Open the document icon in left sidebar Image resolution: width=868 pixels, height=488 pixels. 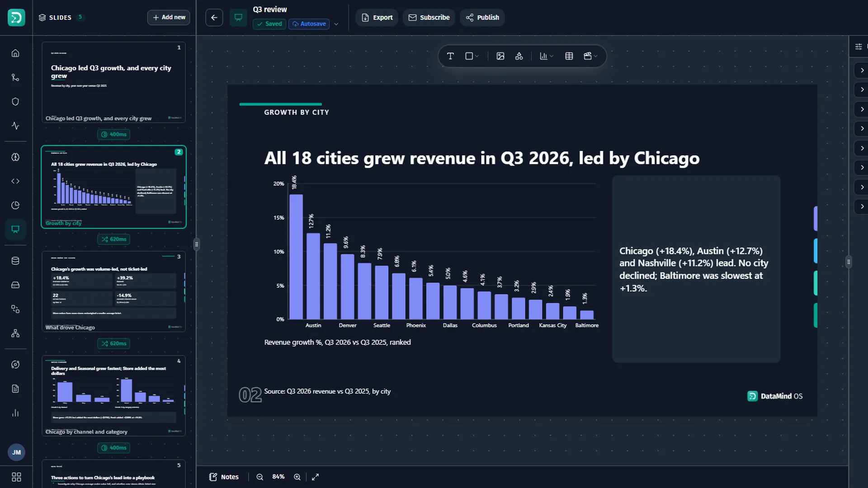pyautogui.click(x=15, y=389)
